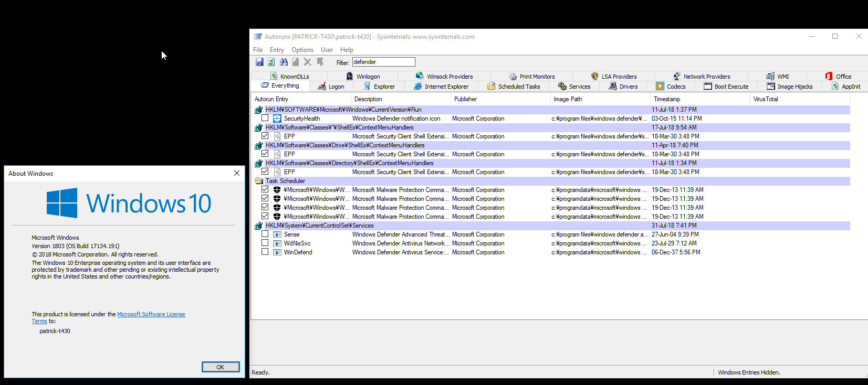Switch to the WMI tab
This screenshot has width=868, height=385.
point(778,77)
